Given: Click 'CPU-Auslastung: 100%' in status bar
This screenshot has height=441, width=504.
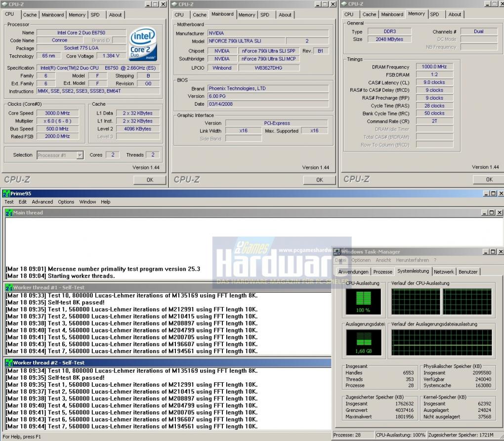Looking at the screenshot, I should point(401,435).
